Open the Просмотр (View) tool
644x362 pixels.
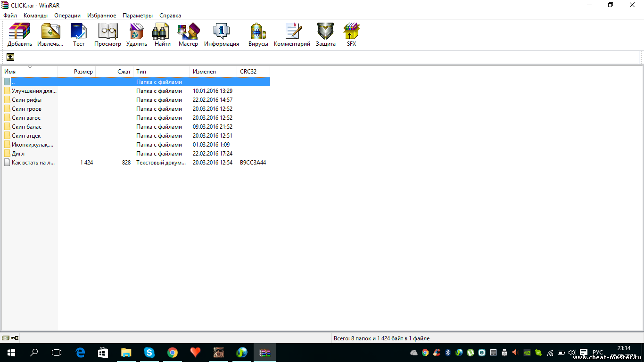(107, 35)
